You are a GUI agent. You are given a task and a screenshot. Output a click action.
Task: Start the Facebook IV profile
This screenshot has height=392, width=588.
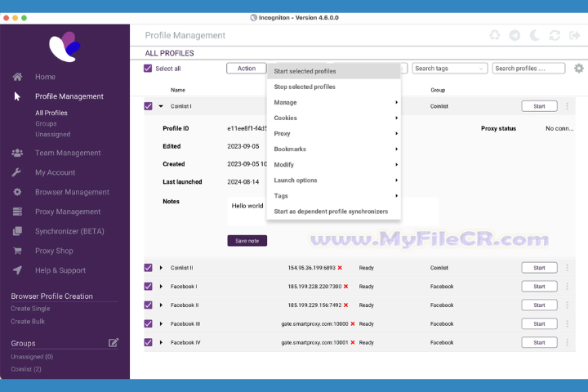click(x=539, y=342)
